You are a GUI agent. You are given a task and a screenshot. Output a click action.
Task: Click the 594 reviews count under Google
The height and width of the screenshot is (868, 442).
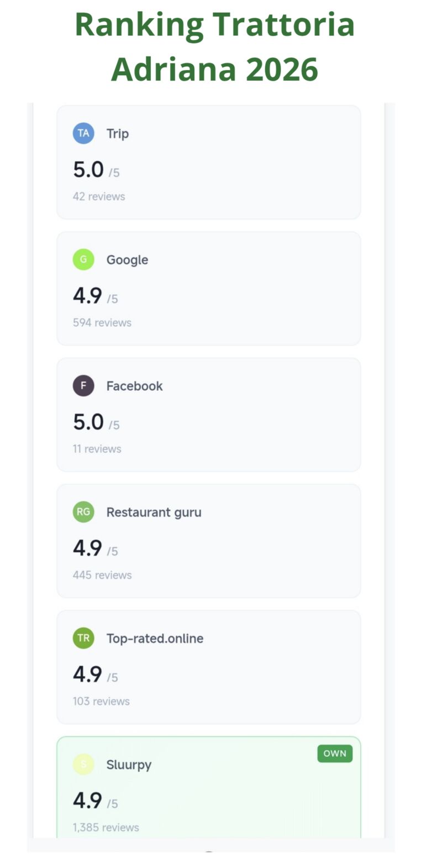[102, 322]
